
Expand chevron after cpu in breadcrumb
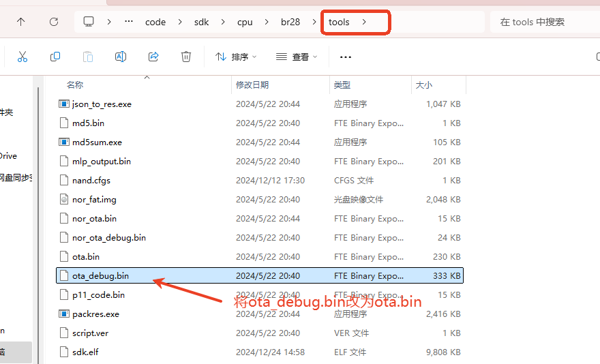tap(267, 22)
